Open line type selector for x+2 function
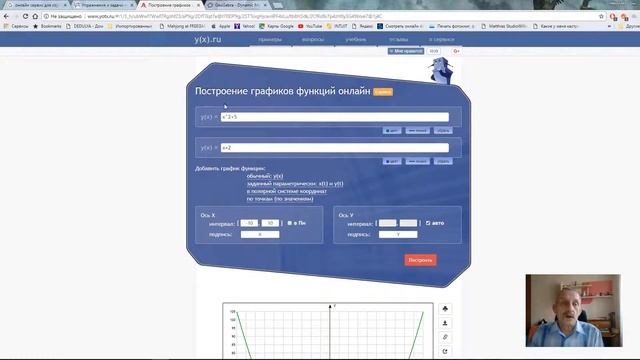The width and height of the screenshot is (640, 360). click(417, 162)
